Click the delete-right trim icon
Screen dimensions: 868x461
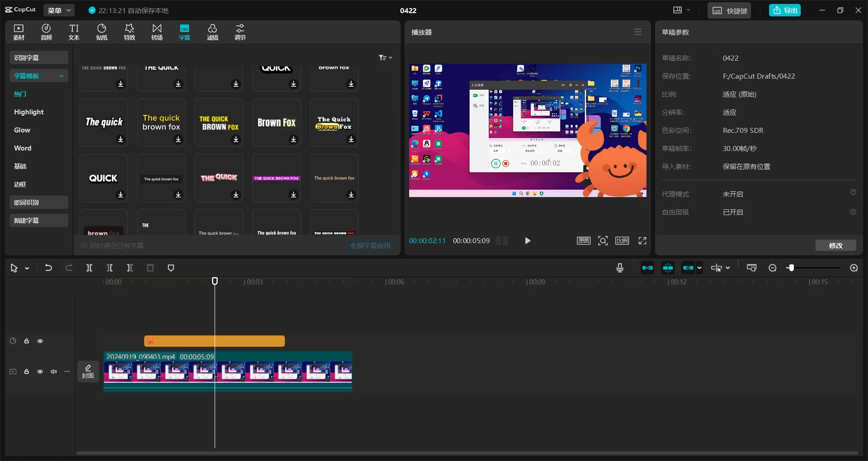130,268
